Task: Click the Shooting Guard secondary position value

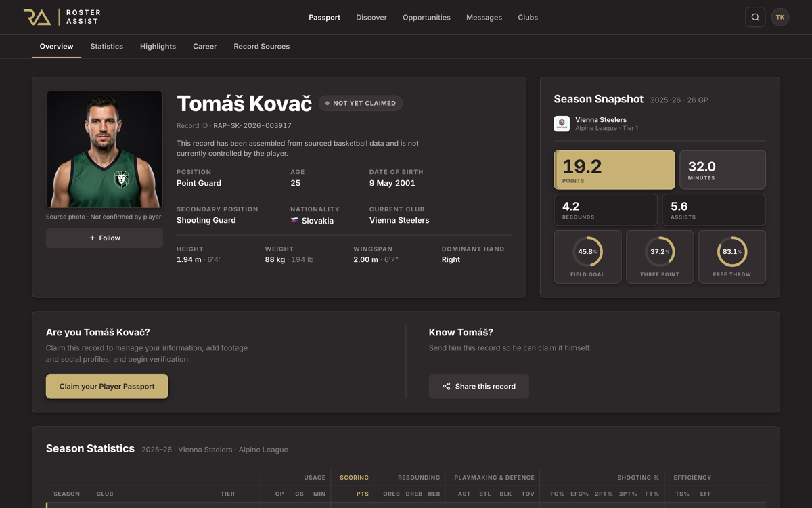Action: click(x=206, y=220)
